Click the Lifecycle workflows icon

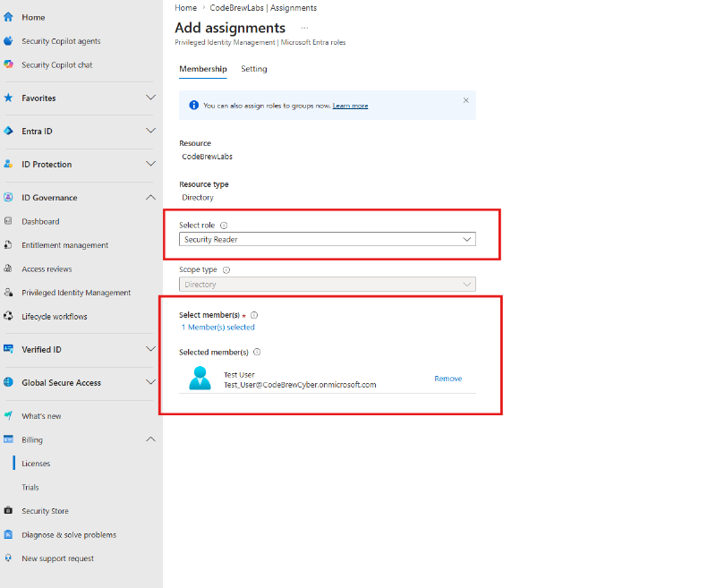[8, 316]
